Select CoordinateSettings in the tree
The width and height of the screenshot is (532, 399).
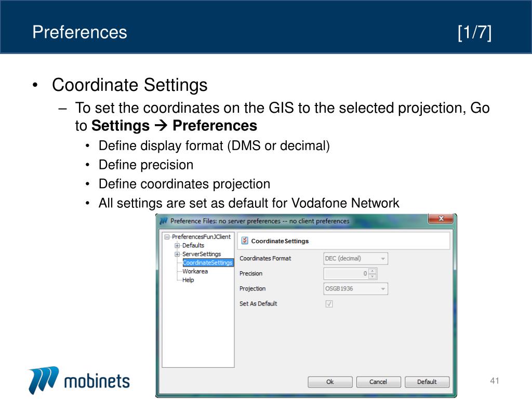pos(208,262)
